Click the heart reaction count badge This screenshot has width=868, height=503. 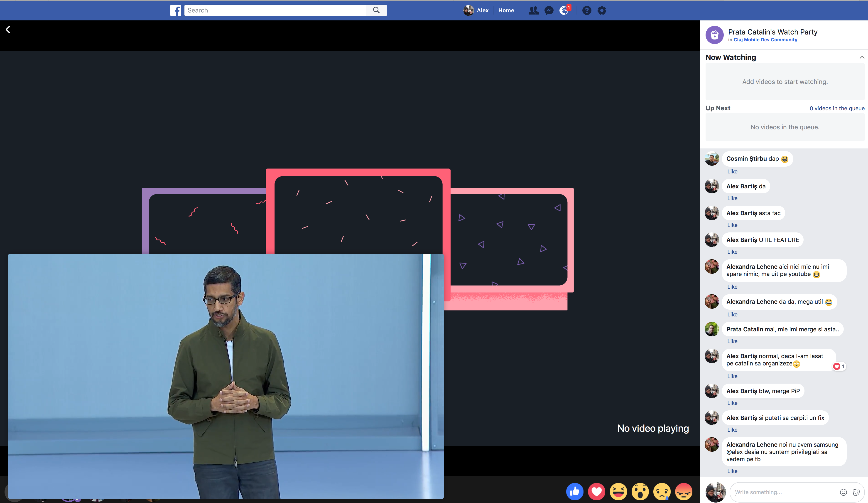click(x=839, y=366)
